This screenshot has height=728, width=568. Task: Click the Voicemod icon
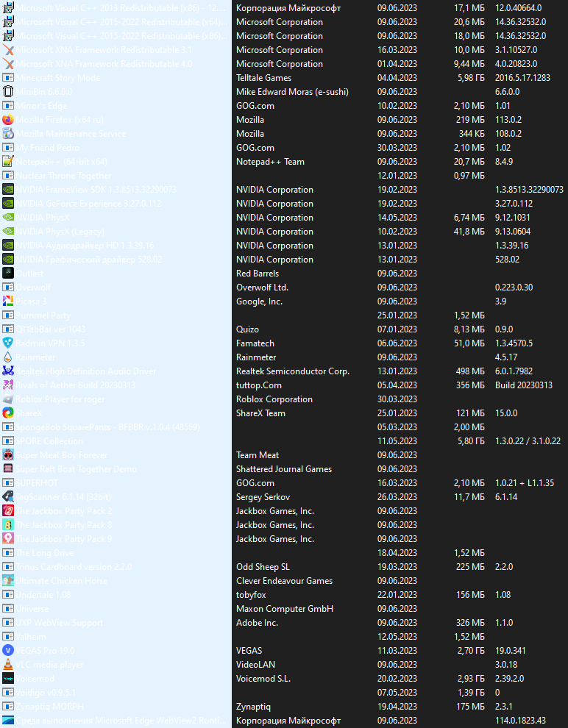(x=8, y=678)
